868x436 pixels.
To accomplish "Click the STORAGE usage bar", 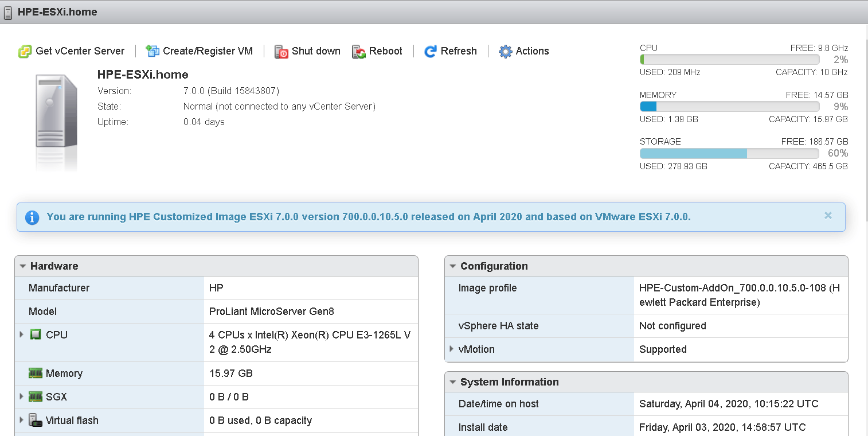I will [x=729, y=153].
